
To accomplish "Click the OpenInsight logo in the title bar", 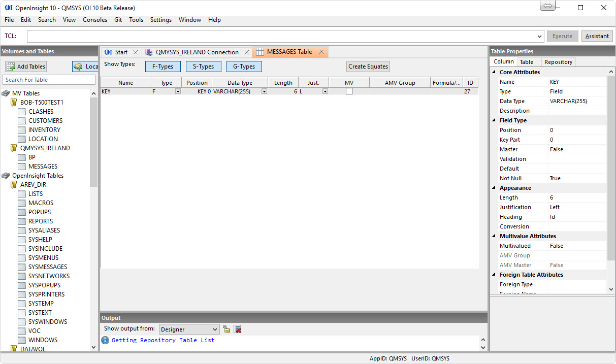I will (8, 8).
